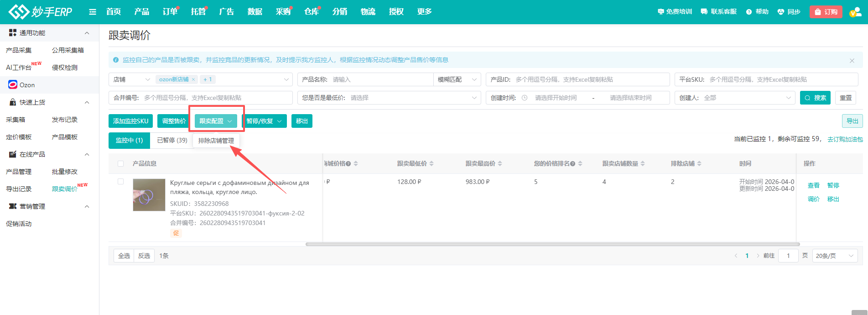Click the horizontal table scrollbar
The image size is (868, 315).
(552, 244)
